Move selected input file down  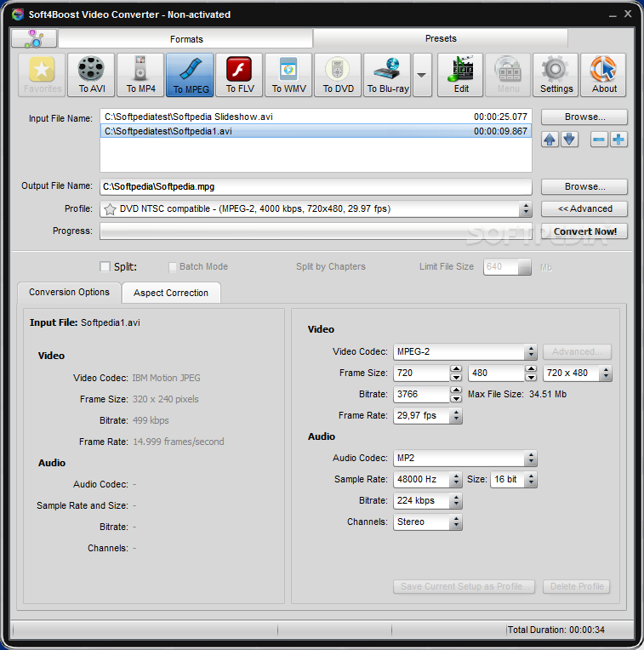click(569, 140)
